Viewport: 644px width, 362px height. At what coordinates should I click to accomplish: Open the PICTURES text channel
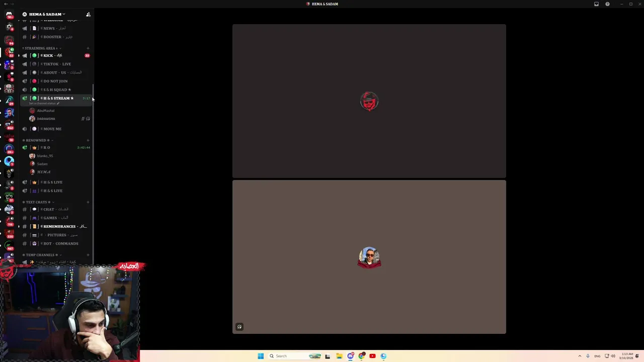click(56, 235)
